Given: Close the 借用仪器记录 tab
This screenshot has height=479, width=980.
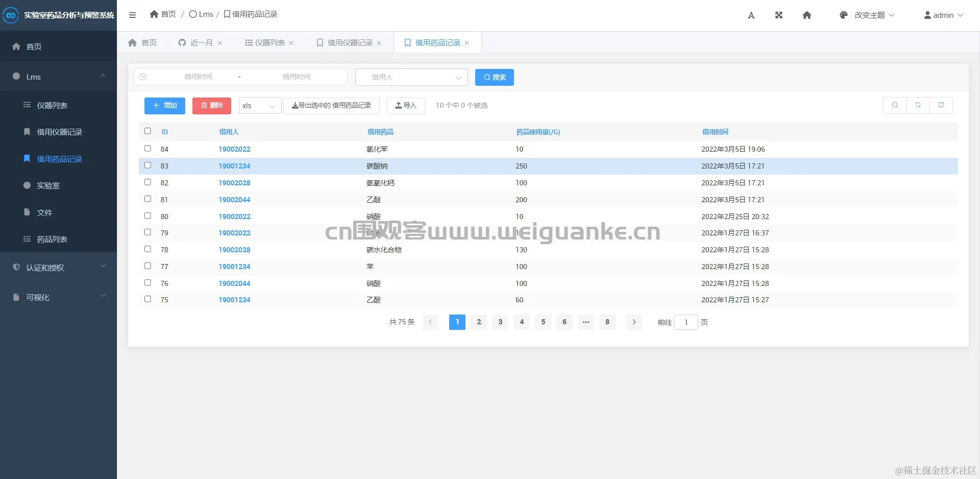Looking at the screenshot, I should (379, 43).
